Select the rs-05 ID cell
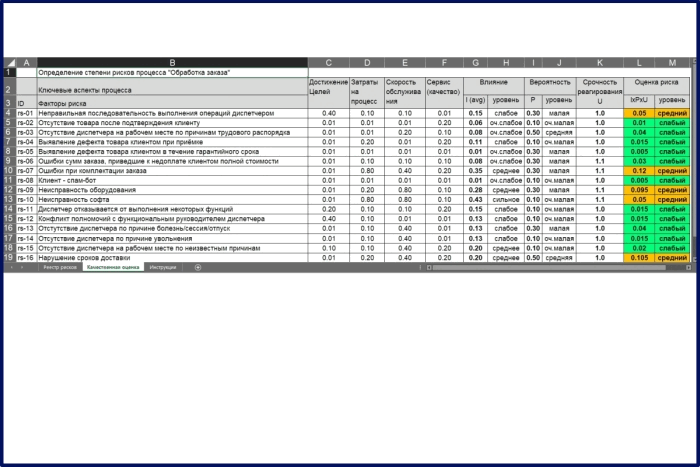The height and width of the screenshot is (467, 700). pyautogui.click(x=25, y=152)
